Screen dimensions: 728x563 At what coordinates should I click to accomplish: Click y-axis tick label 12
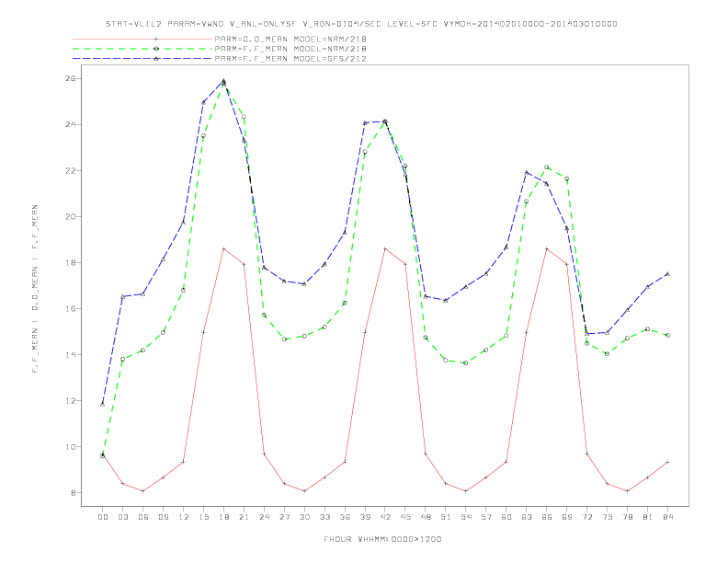click(x=70, y=400)
